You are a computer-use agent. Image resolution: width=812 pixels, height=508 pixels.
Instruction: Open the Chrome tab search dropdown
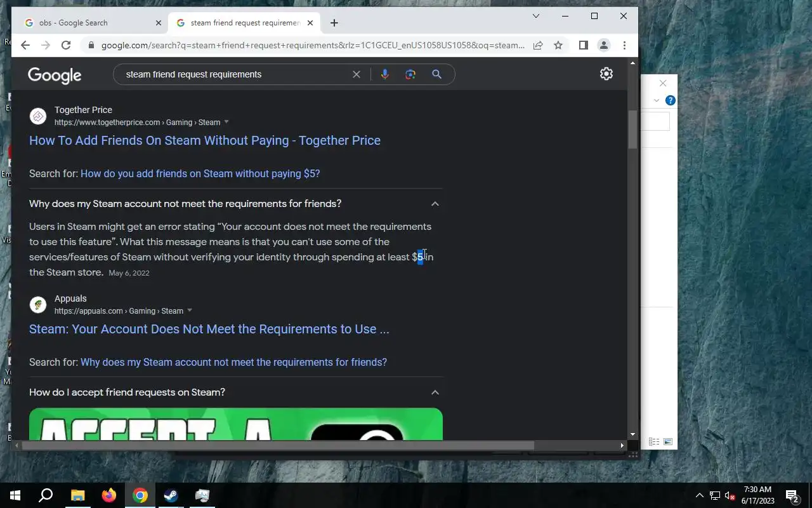tap(536, 16)
